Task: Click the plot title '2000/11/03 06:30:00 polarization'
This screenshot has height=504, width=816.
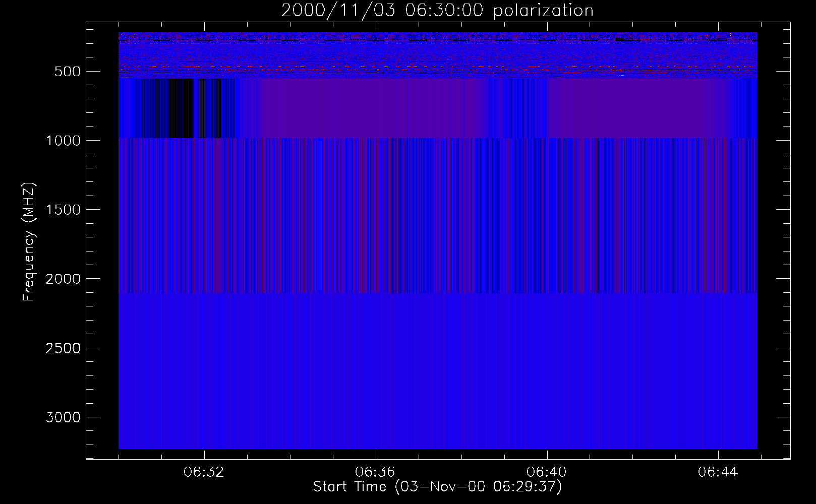Action: tap(437, 11)
